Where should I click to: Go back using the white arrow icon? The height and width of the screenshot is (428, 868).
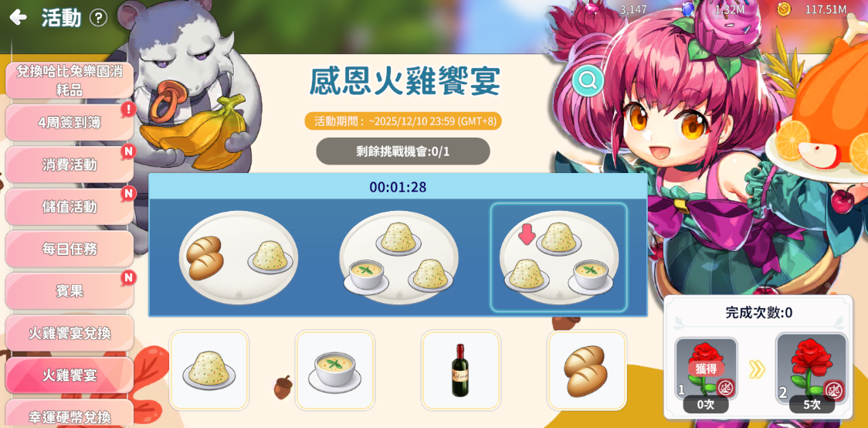(19, 18)
